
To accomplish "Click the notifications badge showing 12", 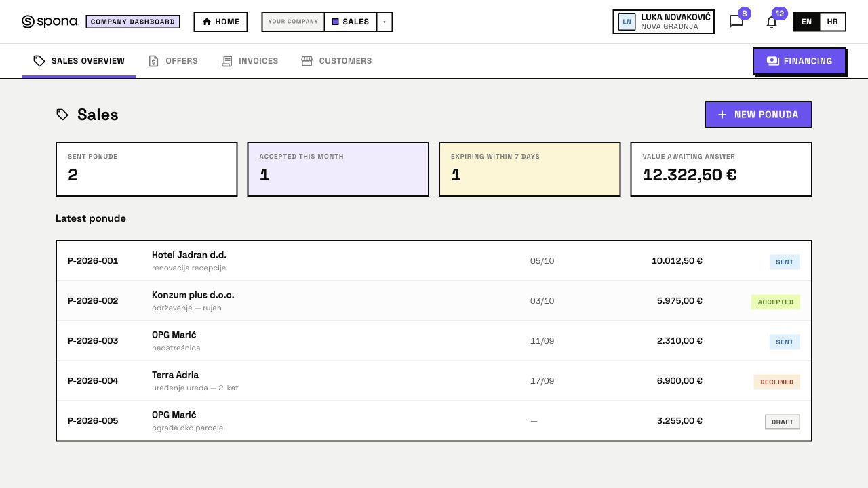I will 780,14.
